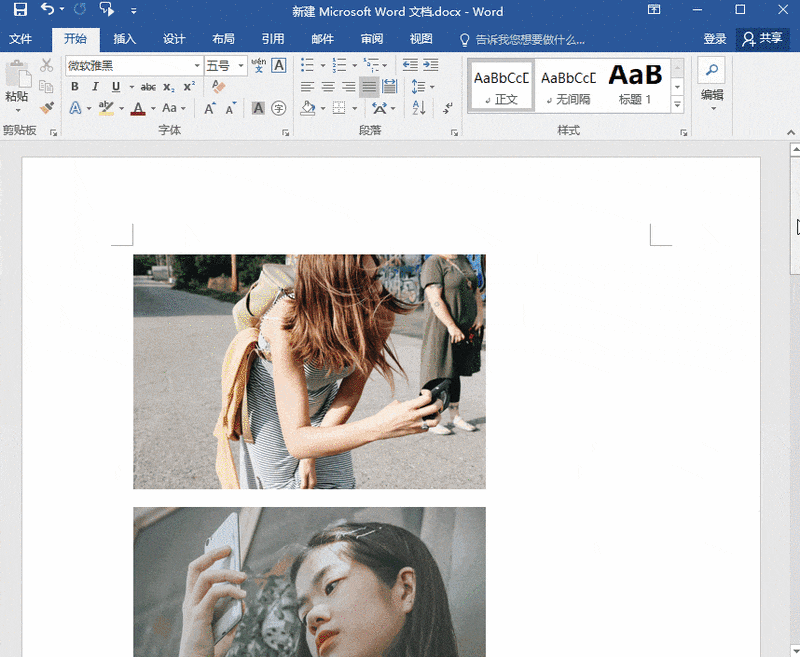The image size is (800, 657).
Task: Click the 共享 share button
Action: (762, 39)
